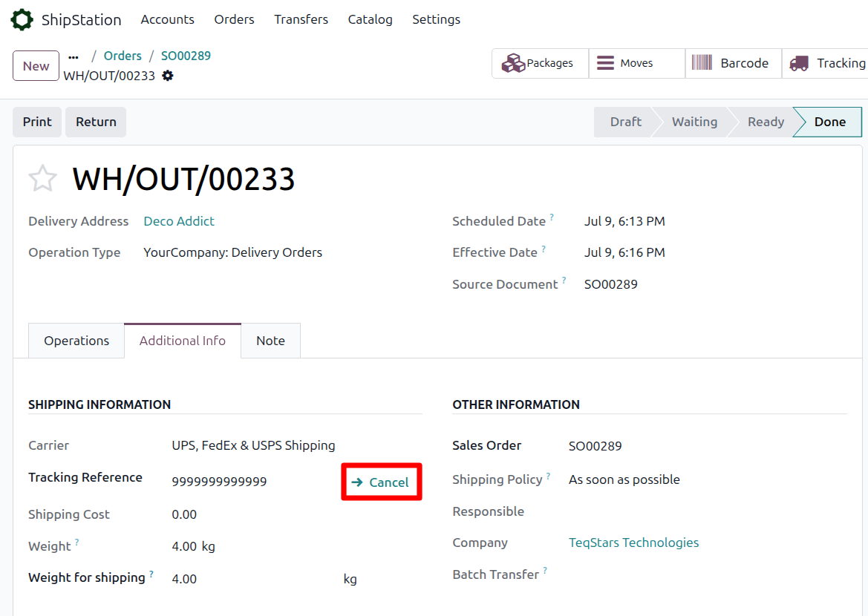Click the Return button

click(96, 122)
